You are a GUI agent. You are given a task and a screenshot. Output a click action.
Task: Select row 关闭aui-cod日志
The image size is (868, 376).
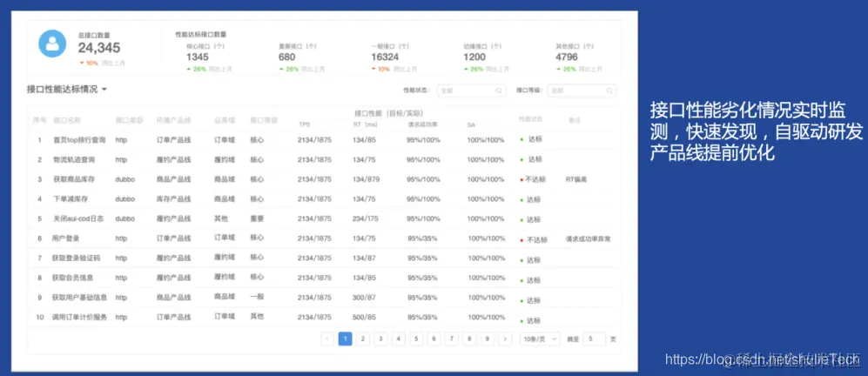(324, 218)
